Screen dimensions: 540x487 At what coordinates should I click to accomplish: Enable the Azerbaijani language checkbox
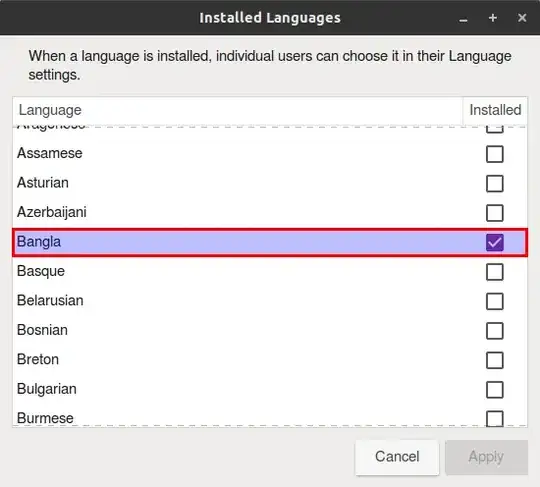click(x=495, y=213)
